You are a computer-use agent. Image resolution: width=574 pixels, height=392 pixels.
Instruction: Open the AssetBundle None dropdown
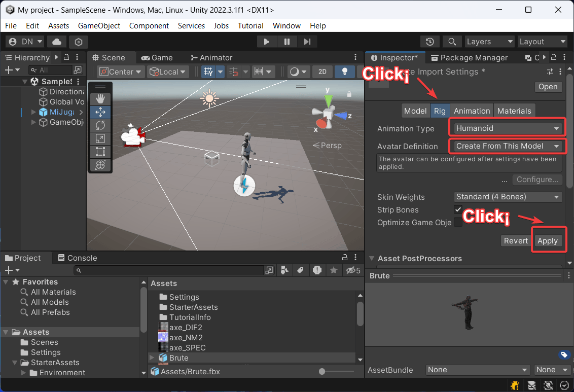pos(478,370)
